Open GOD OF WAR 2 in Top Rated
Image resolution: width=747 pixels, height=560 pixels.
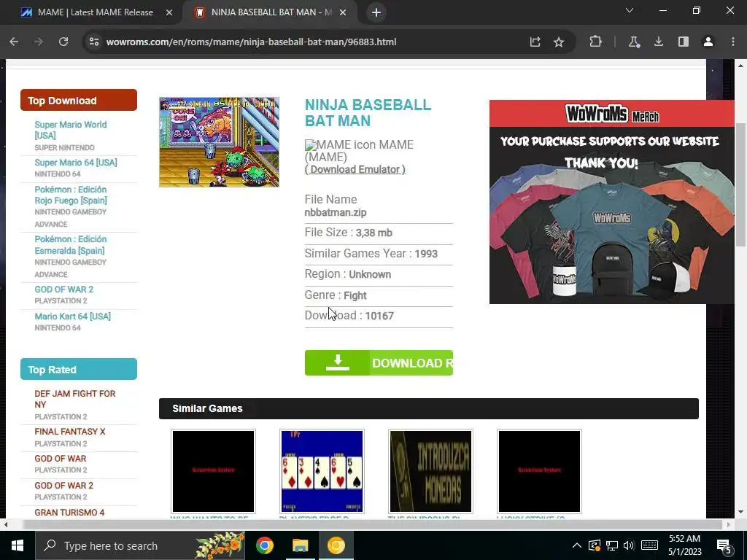coord(64,486)
